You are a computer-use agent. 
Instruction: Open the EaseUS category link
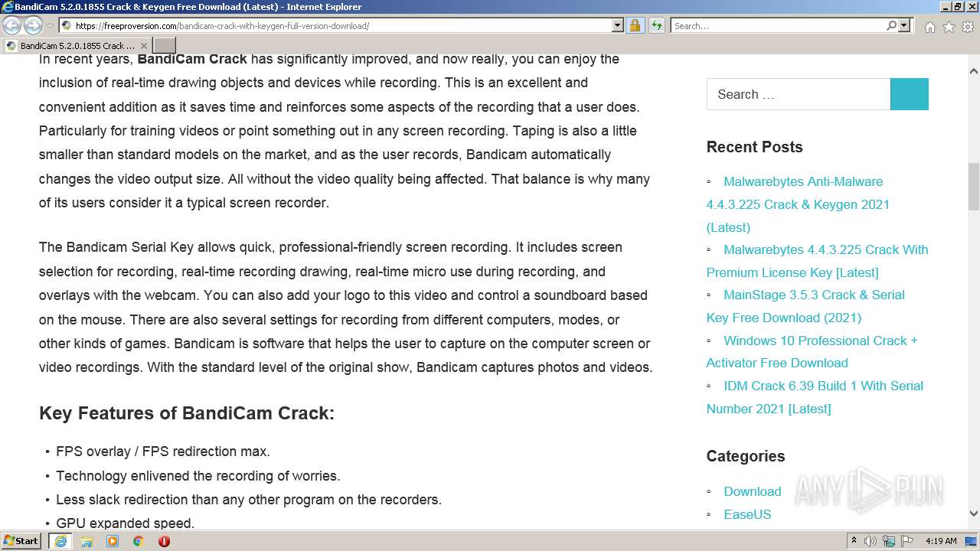pyautogui.click(x=747, y=514)
